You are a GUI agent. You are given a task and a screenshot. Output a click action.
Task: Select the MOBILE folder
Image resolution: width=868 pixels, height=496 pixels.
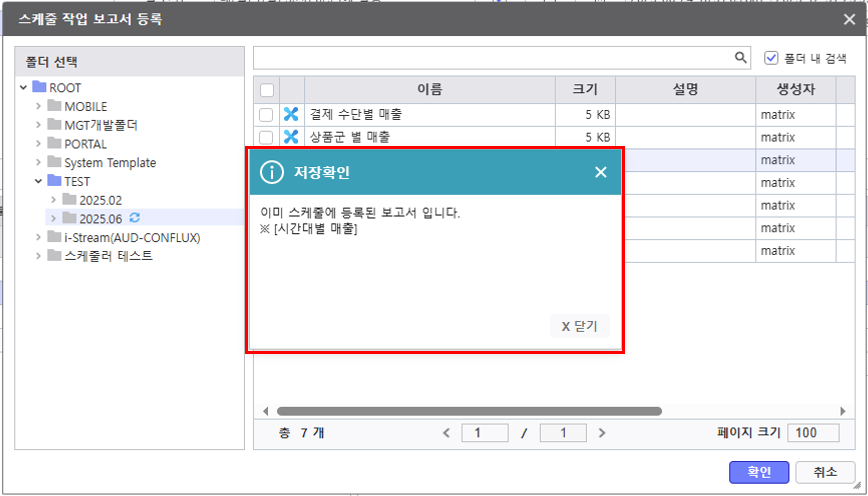click(x=85, y=106)
